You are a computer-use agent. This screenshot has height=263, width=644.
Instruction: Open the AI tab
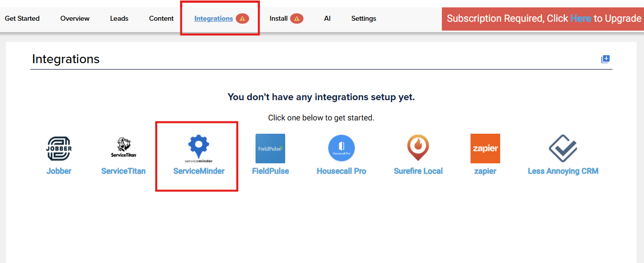327,19
